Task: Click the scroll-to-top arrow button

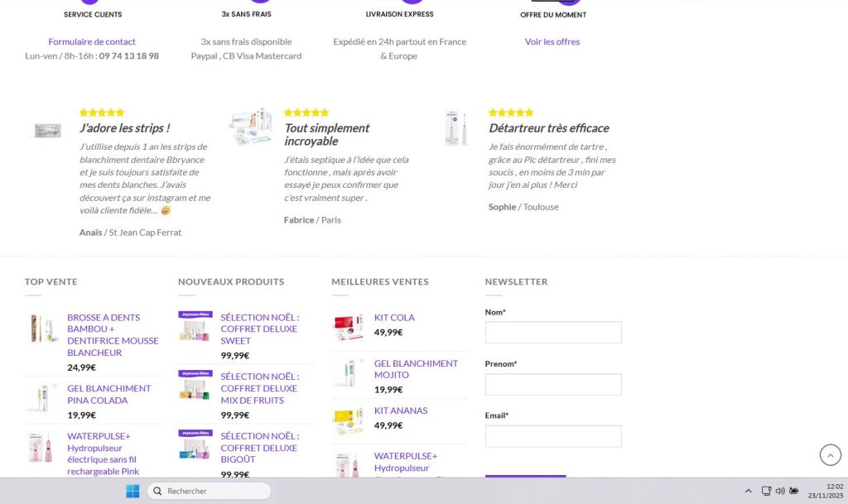Action: point(830,454)
